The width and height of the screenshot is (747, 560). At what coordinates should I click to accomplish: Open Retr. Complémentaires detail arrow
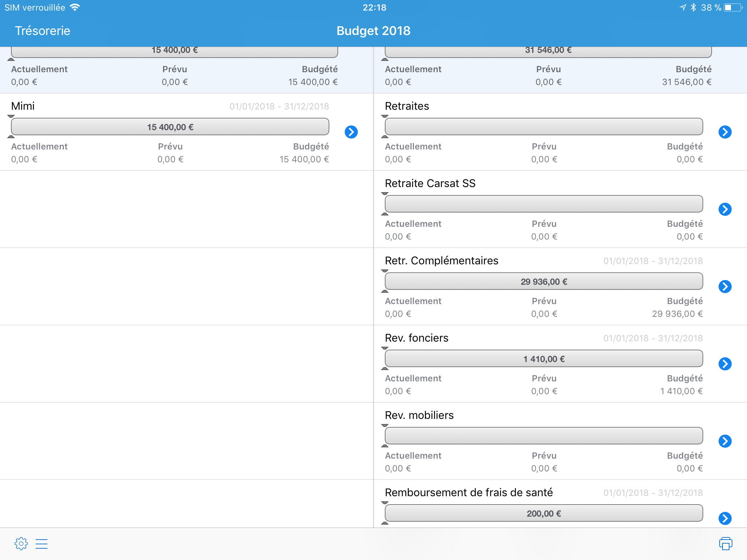click(x=725, y=287)
